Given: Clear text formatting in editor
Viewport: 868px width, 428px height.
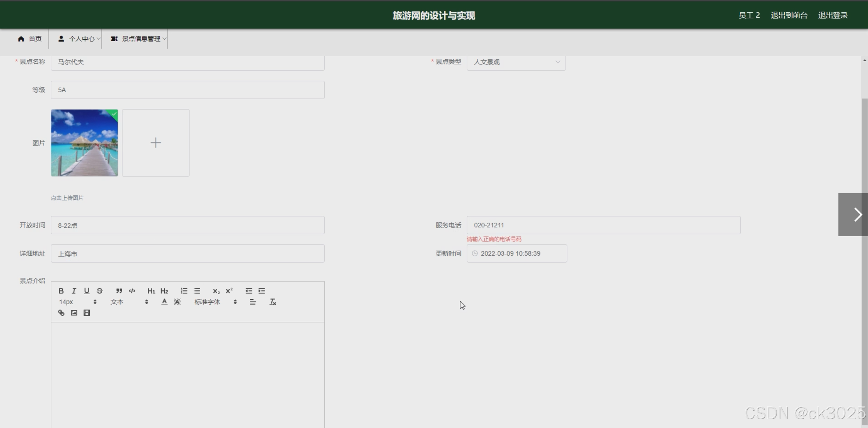Looking at the screenshot, I should tap(273, 302).
